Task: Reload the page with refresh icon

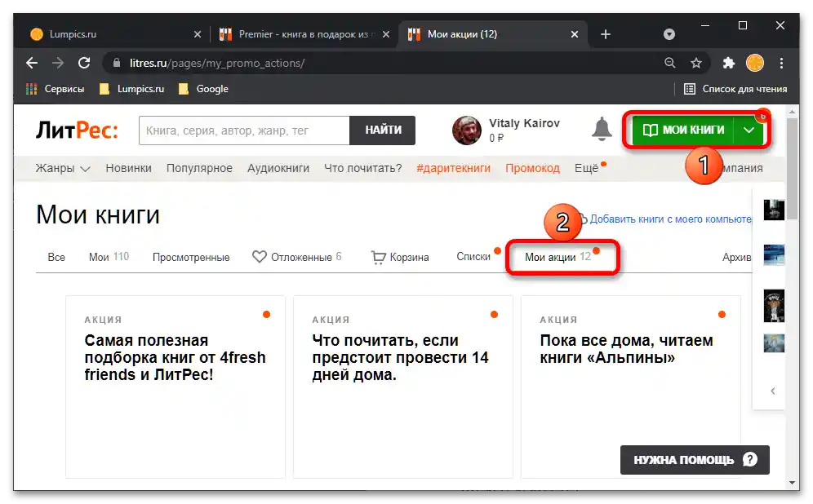Action: tap(84, 63)
